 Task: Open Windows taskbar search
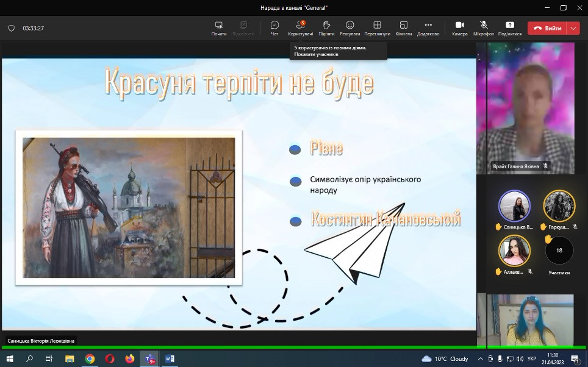click(29, 358)
